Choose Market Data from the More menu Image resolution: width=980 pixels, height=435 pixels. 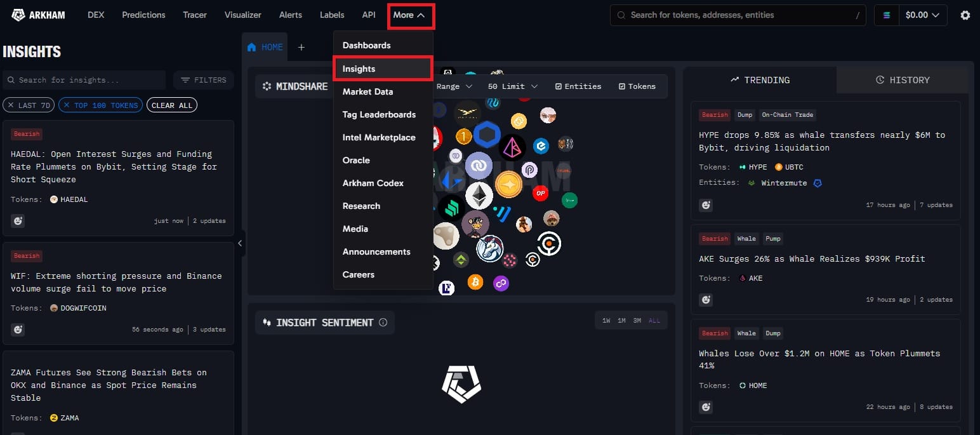383,91
